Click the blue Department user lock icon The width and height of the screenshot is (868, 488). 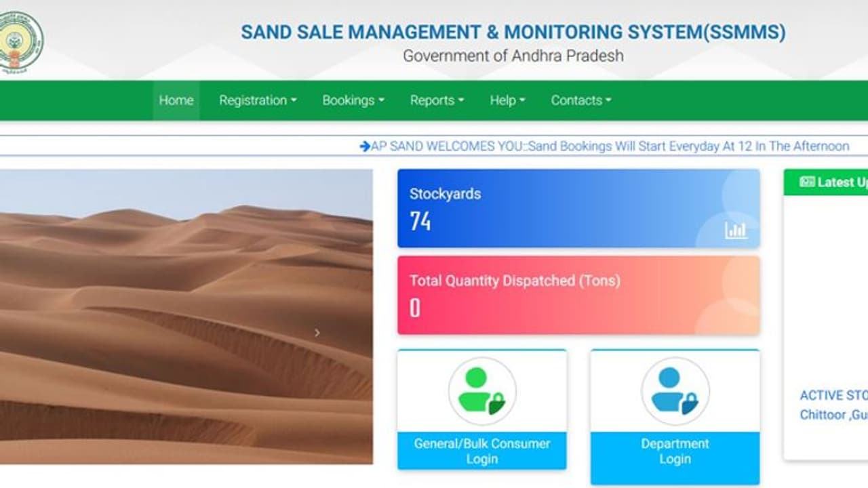point(675,391)
